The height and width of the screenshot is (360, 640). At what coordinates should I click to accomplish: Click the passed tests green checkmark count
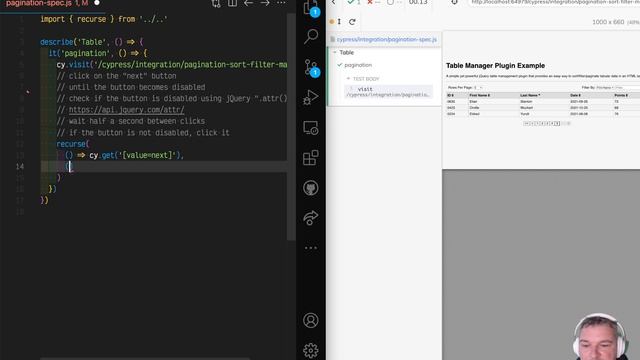tap(354, 2)
